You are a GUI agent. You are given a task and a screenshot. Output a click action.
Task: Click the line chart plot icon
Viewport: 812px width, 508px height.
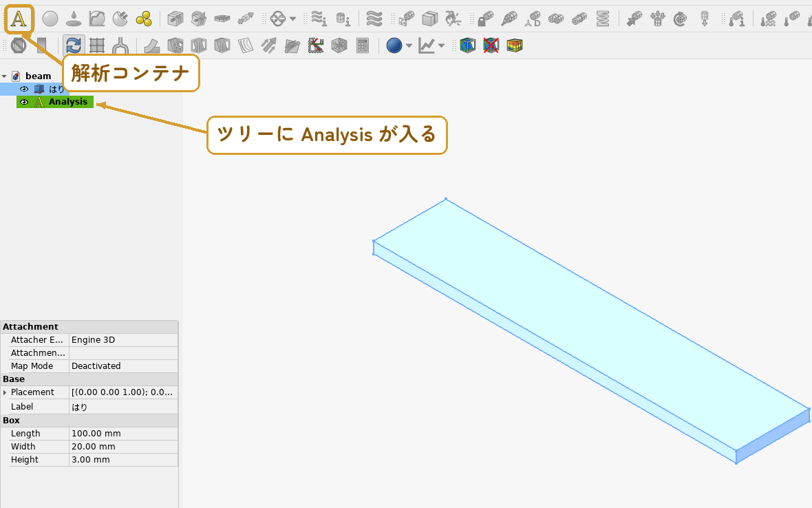(x=426, y=45)
